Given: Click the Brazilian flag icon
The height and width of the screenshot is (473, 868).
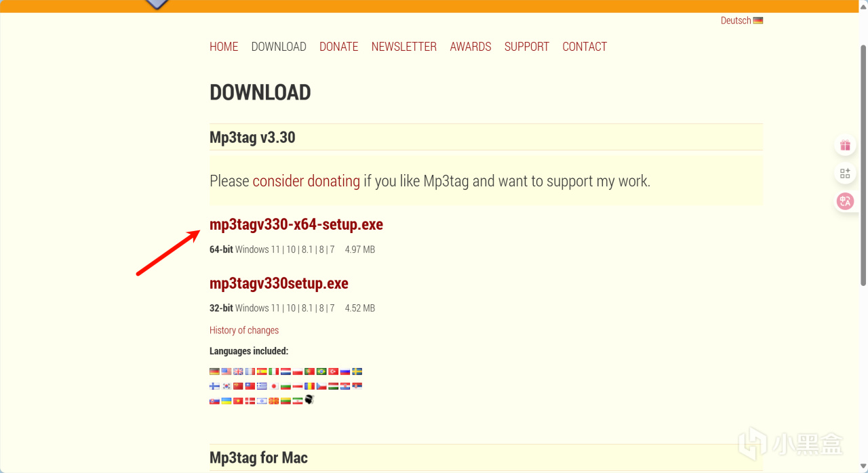Looking at the screenshot, I should click(321, 371).
